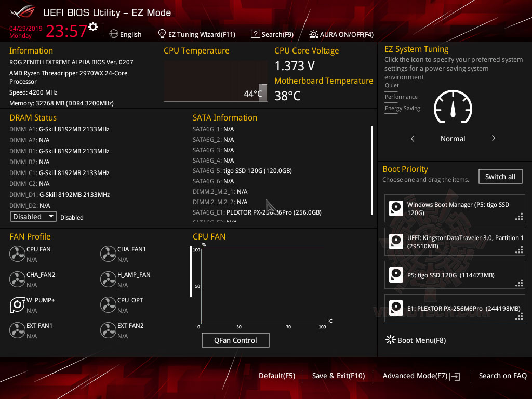Open the DRAM Disabled profile dropdown

pyautogui.click(x=33, y=217)
